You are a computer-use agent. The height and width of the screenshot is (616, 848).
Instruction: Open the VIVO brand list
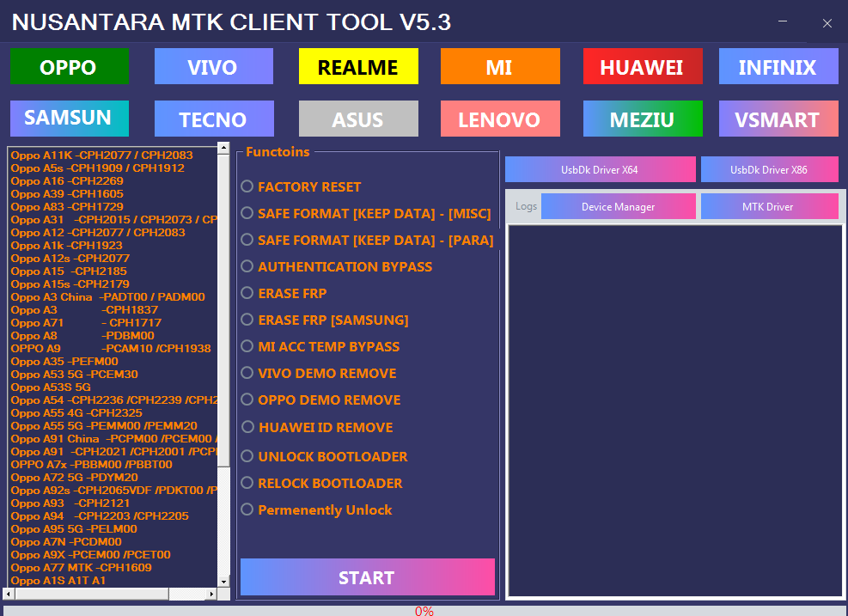pyautogui.click(x=214, y=66)
